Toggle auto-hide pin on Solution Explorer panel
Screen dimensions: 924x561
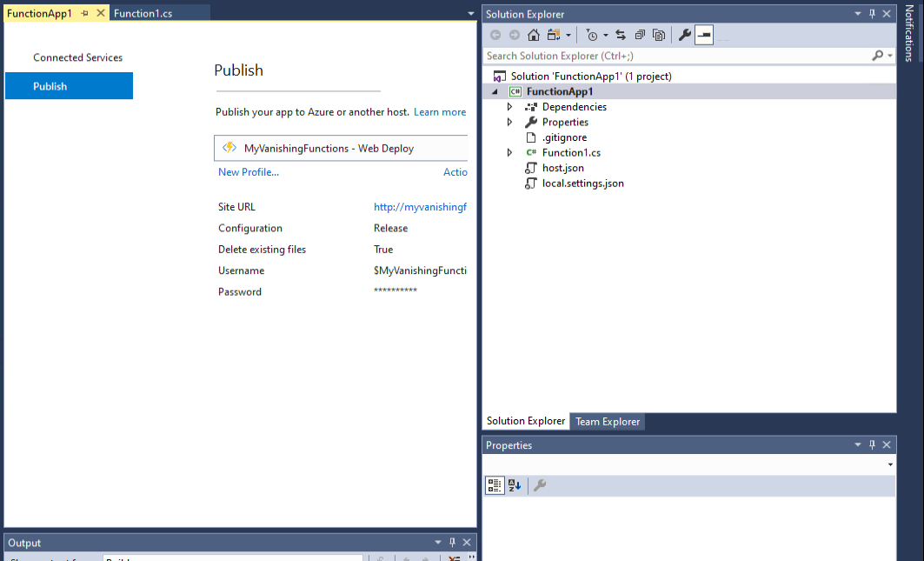[x=872, y=14]
